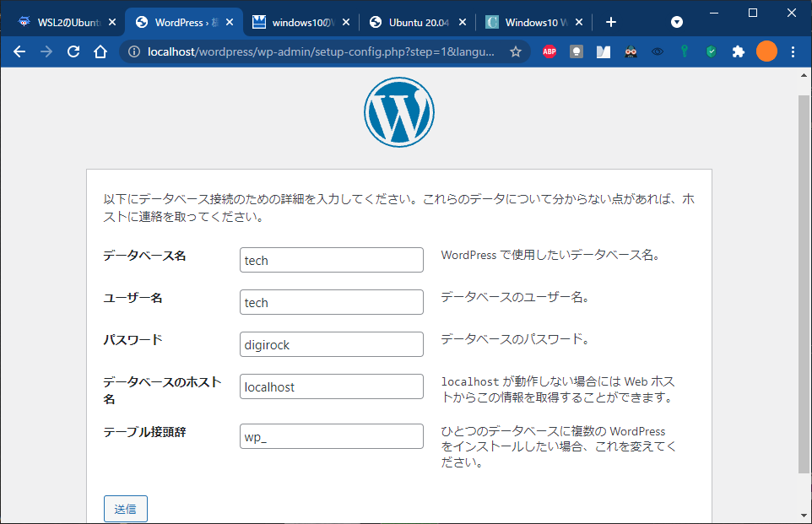Viewport: 812px width, 524px height.
Task: Click the blue eye extension icon
Action: pos(658,51)
